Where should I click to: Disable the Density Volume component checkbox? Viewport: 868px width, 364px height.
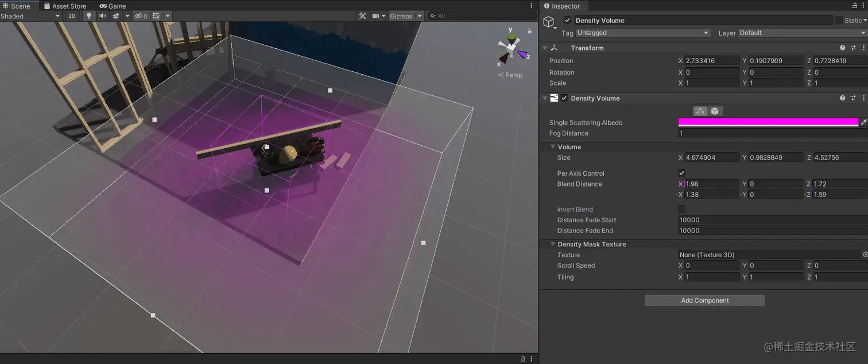[x=564, y=98]
